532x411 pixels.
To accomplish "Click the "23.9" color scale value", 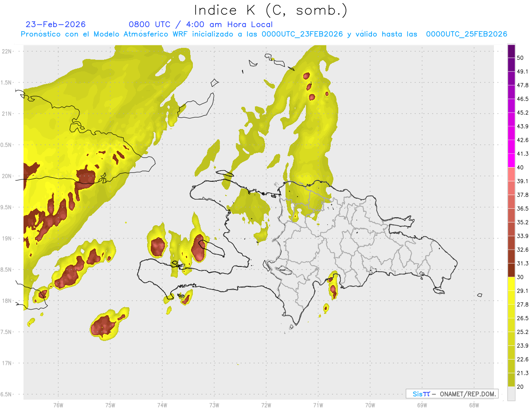I will click(523, 346).
